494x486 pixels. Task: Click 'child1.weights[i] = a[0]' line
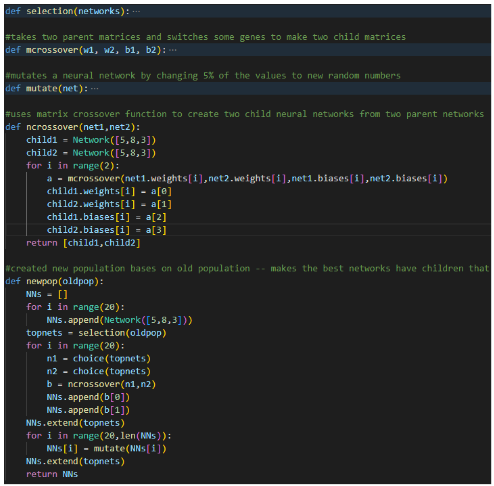(x=109, y=191)
